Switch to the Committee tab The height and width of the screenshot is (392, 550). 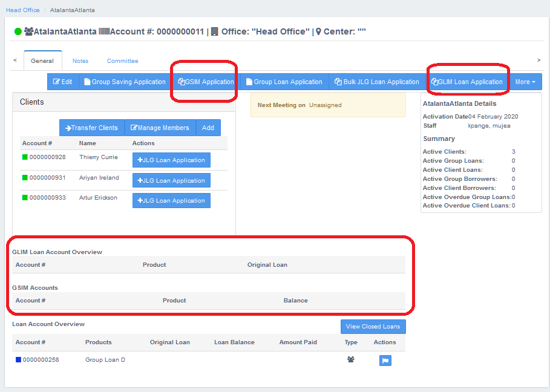coord(122,60)
